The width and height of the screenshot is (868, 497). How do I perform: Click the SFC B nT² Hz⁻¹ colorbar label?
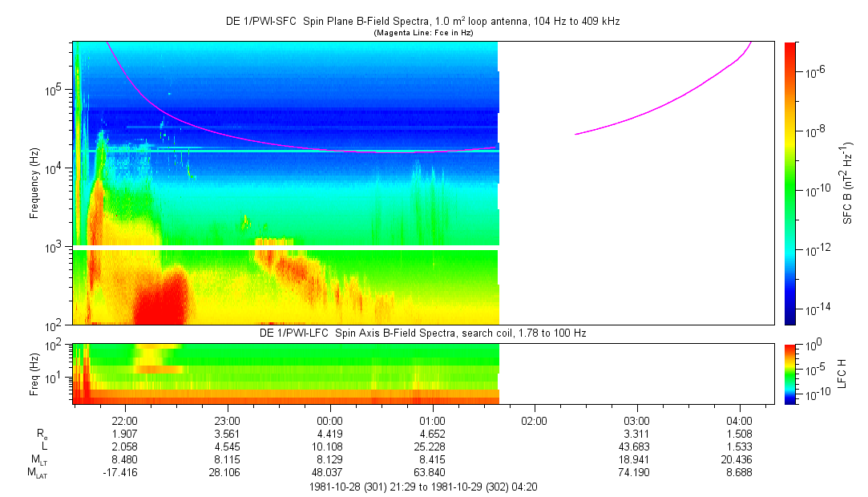(x=847, y=183)
